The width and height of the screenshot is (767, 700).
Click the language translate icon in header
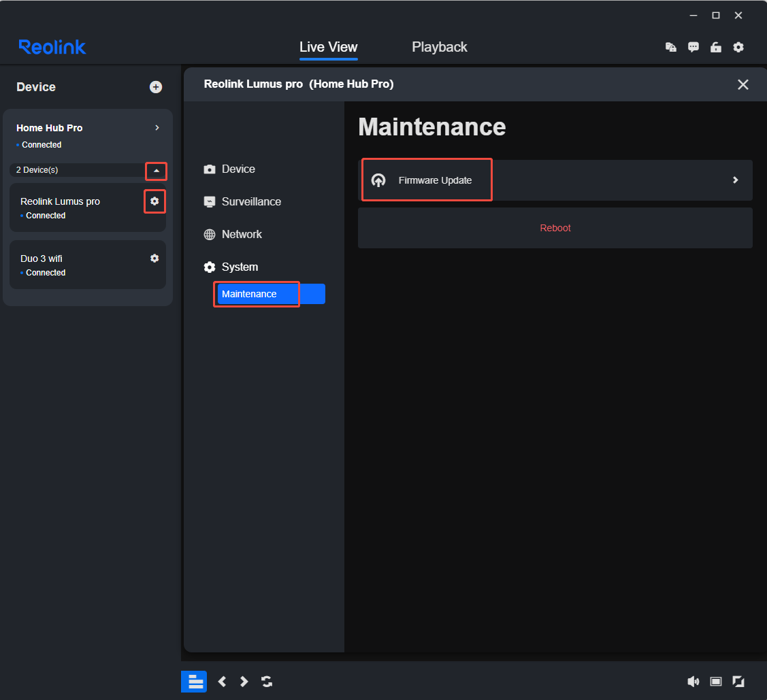tap(670, 47)
